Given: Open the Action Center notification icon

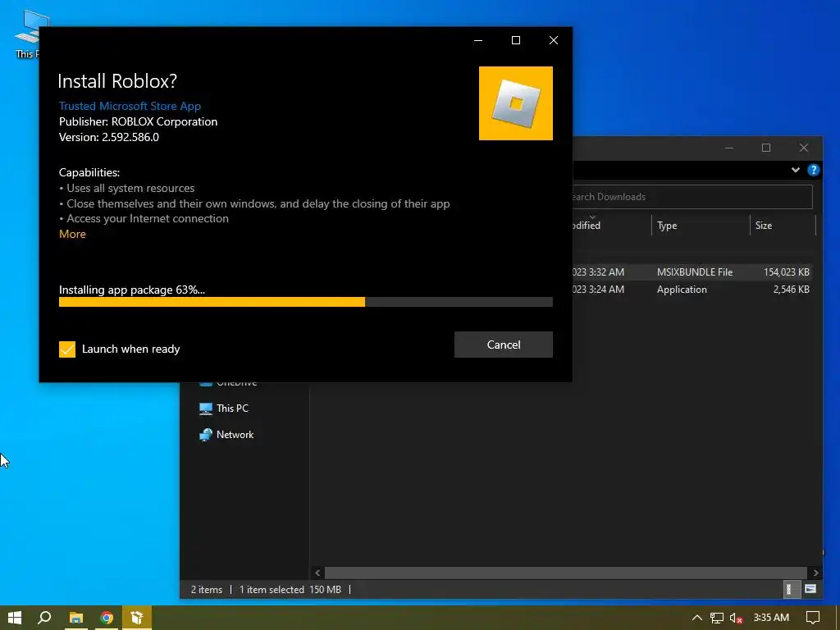Looking at the screenshot, I should (813, 618).
